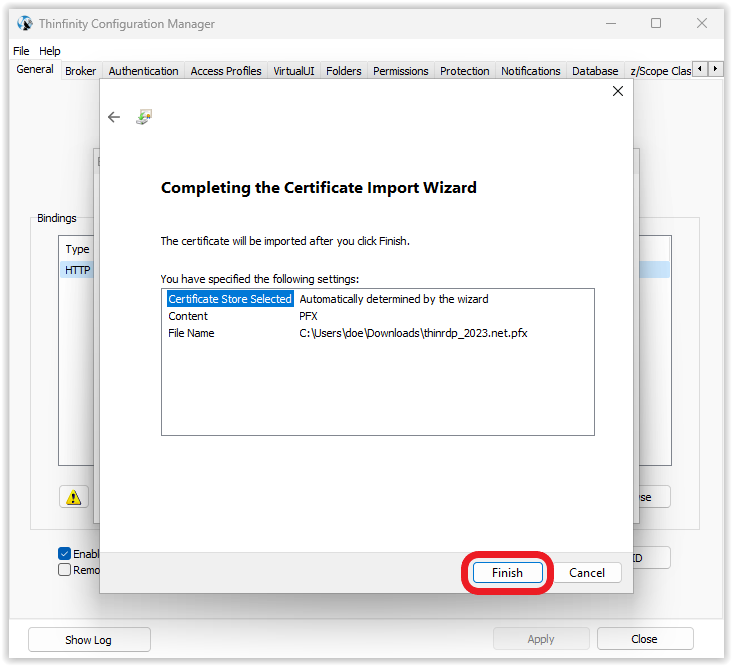Select the Content row label

coord(188,316)
